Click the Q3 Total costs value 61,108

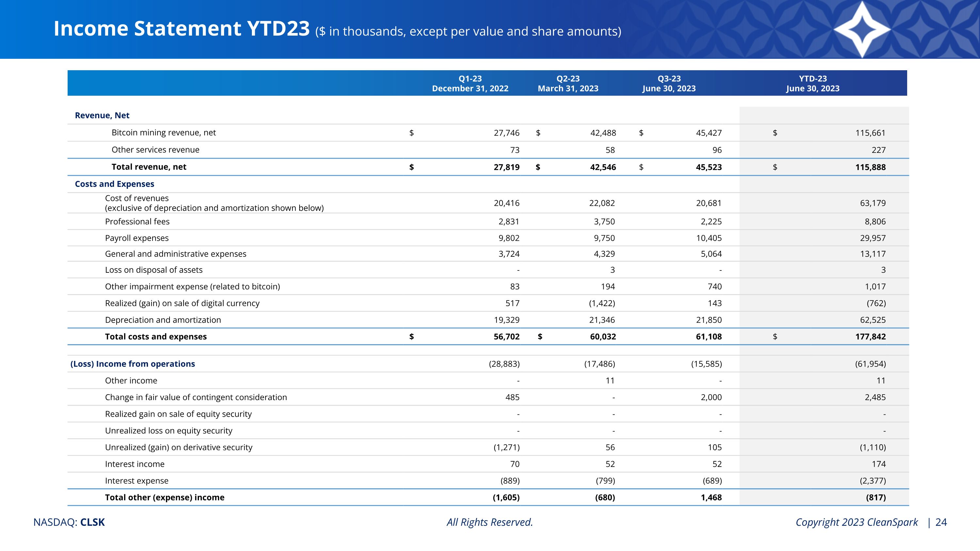[709, 336]
